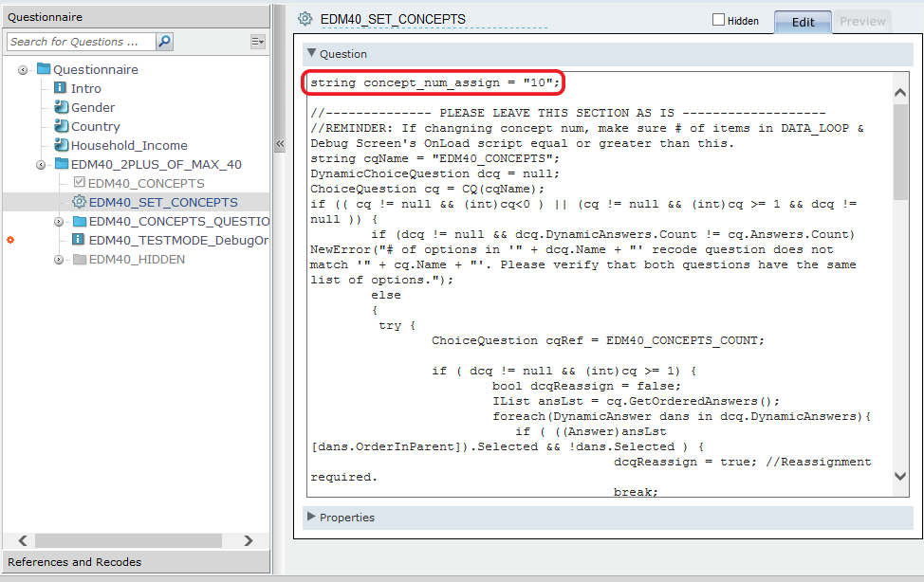
Task: Collapse the Question section
Action: click(x=312, y=53)
